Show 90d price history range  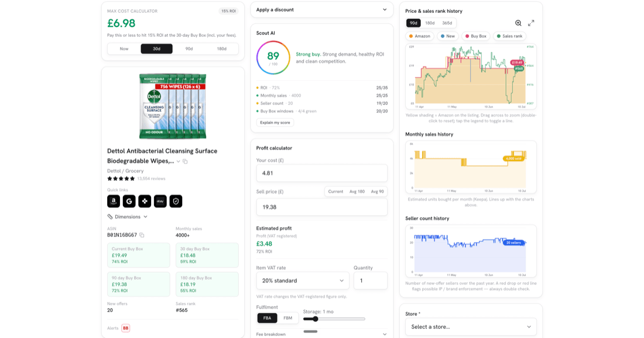(413, 23)
